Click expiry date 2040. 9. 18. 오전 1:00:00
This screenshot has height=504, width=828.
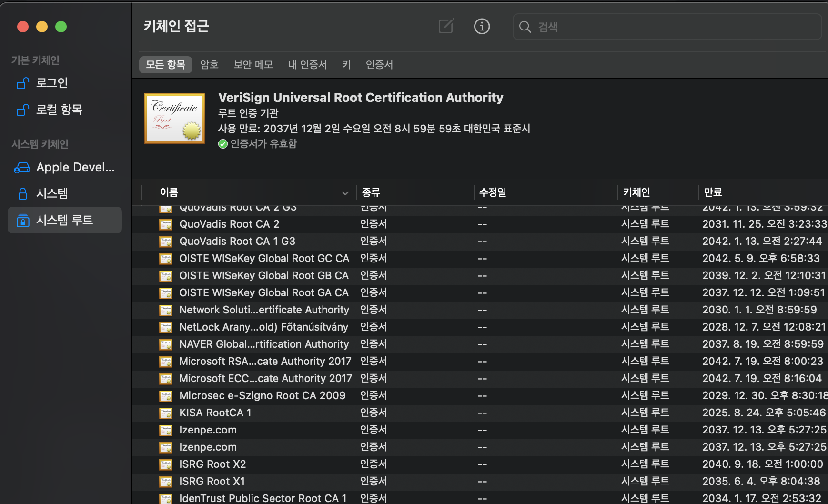tap(763, 464)
